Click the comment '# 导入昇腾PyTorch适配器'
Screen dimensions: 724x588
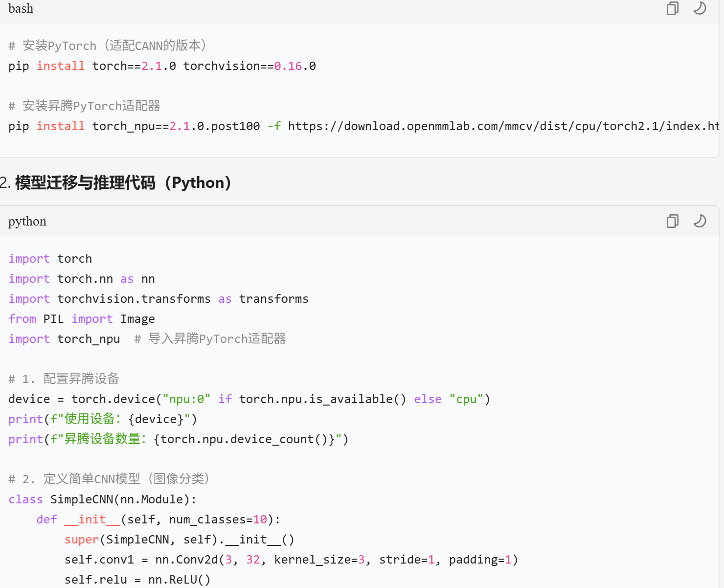[x=210, y=339]
